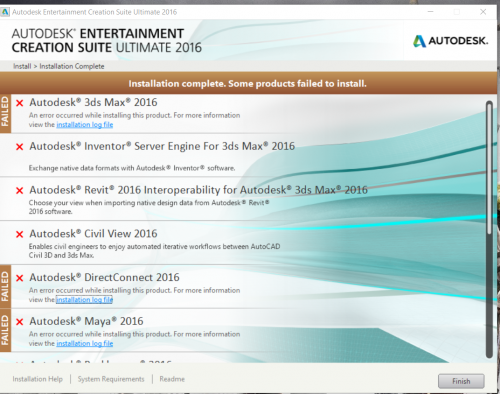This screenshot has width=500, height=394.
Task: Click 'Exchange native data formats' description text
Action: click(132, 168)
